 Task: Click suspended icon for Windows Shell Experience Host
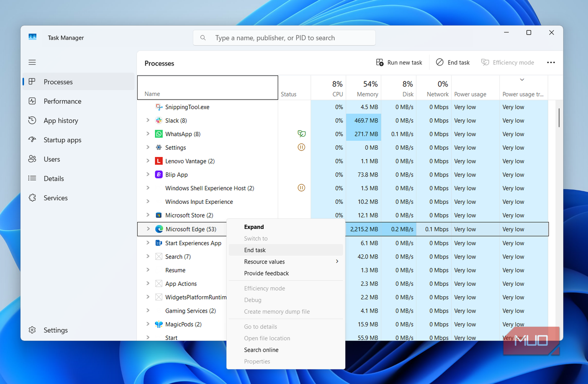tap(301, 188)
